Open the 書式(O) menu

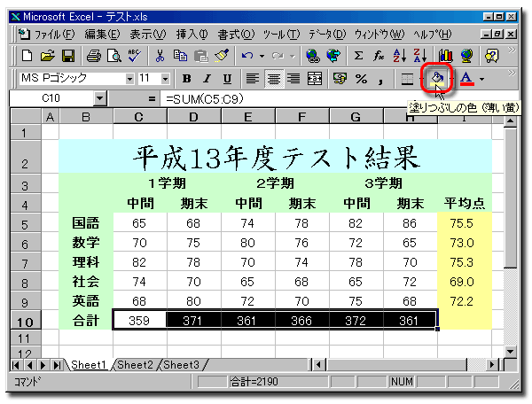point(236,35)
